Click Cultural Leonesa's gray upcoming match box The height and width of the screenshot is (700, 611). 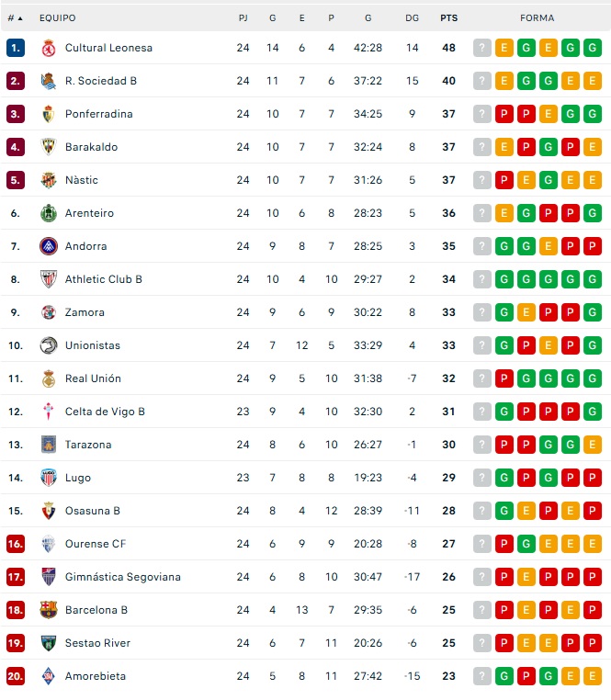482,48
